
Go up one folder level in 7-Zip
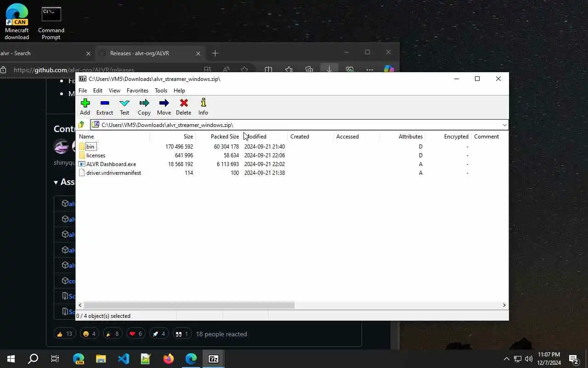coord(82,125)
